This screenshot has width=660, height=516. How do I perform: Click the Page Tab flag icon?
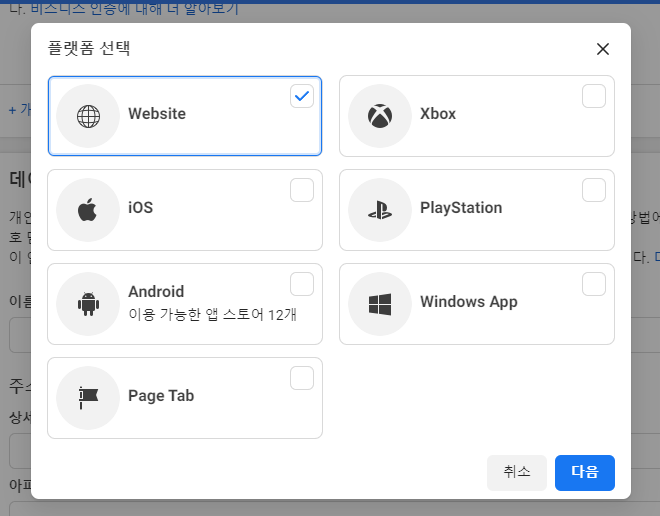coord(88,398)
